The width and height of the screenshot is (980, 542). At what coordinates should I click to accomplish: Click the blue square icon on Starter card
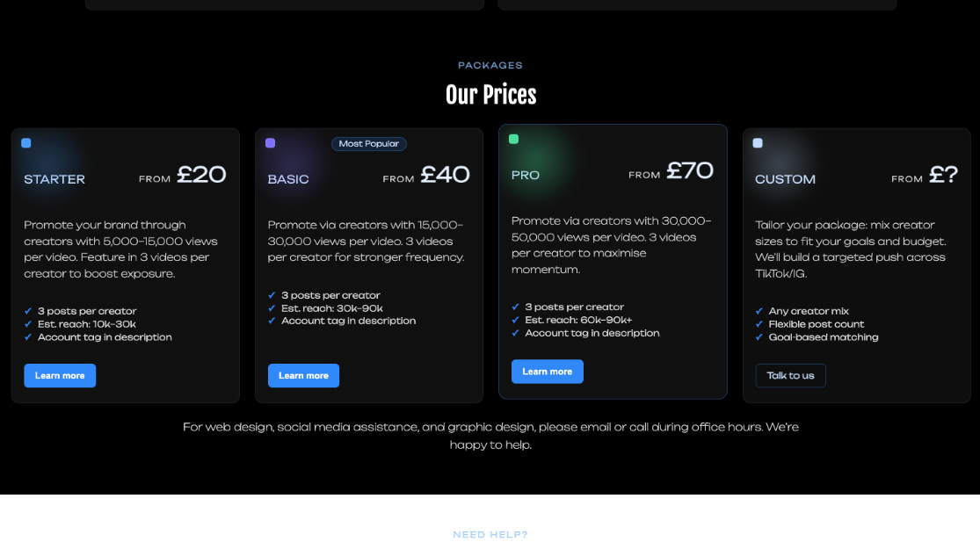26,143
